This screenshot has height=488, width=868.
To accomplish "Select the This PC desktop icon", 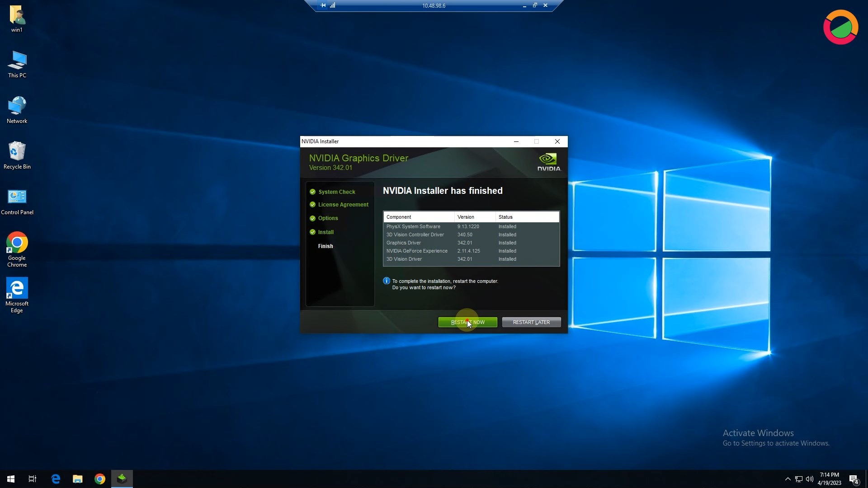I will click(x=17, y=65).
